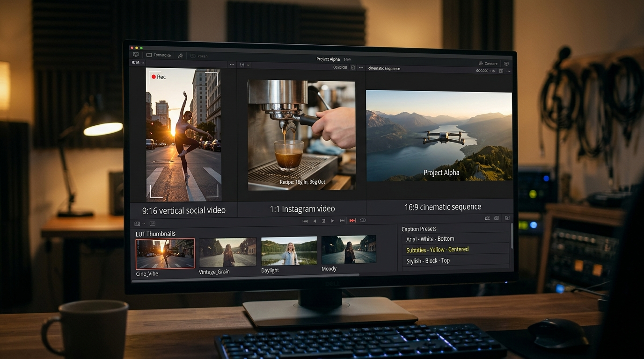The width and height of the screenshot is (644, 359).
Task: Open the three-dot menu of 1:1 viewer
Action: click(x=361, y=68)
